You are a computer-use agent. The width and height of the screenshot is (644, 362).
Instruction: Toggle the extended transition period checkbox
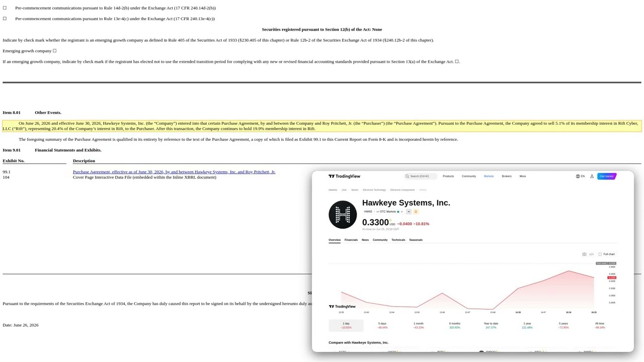(x=456, y=62)
